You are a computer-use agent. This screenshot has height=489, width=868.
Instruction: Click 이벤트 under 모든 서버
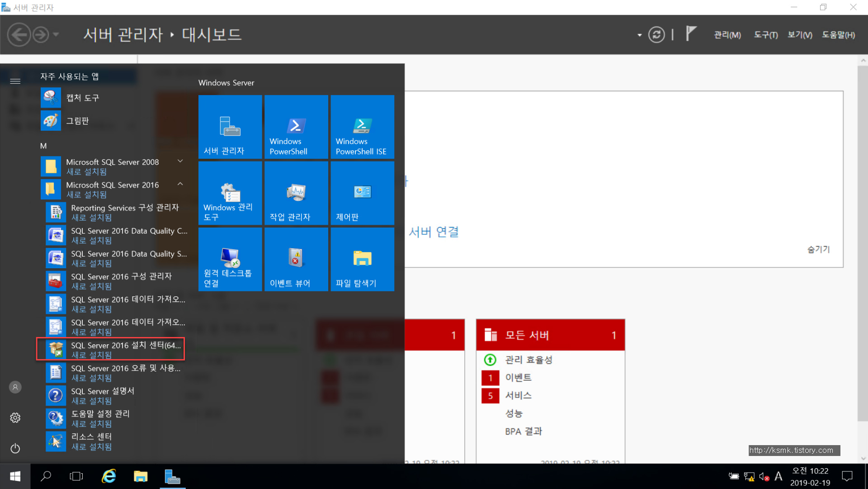(518, 377)
